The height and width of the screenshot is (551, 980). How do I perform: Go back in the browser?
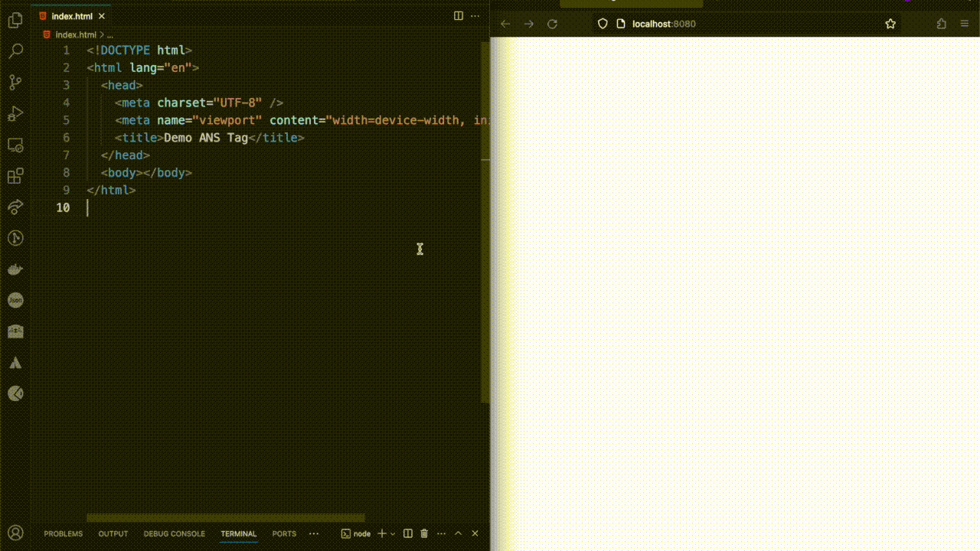click(x=505, y=24)
